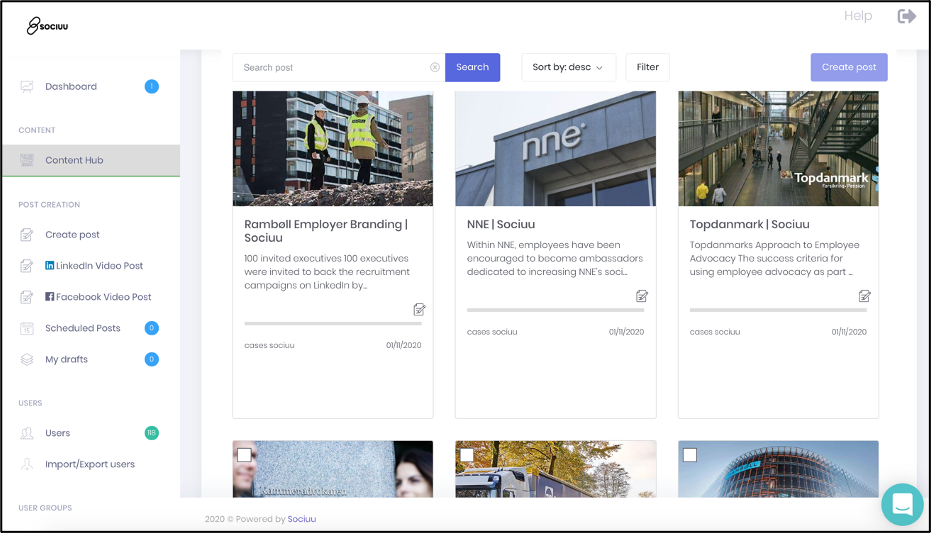Viewport: 931px width, 533px height.
Task: Open the Help link
Action: pyautogui.click(x=858, y=16)
